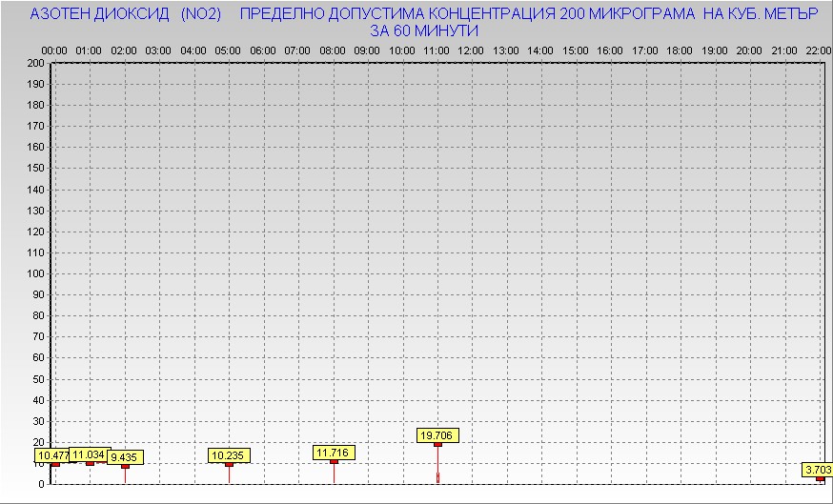Select the 11.716 value label
Screen dimensions: 833x504
point(333,453)
